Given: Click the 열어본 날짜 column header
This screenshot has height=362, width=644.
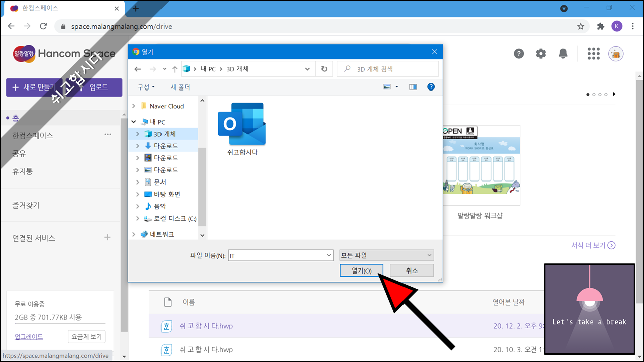Looking at the screenshot, I should (509, 302).
